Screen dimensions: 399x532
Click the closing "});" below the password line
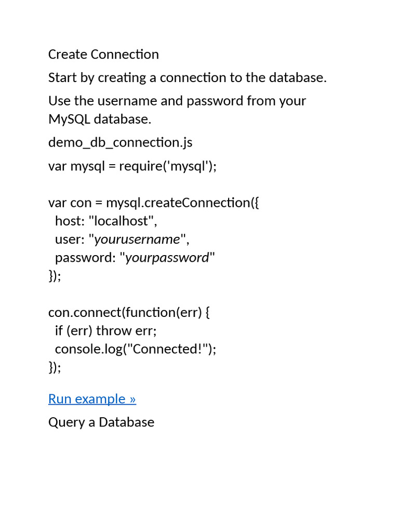click(x=55, y=276)
